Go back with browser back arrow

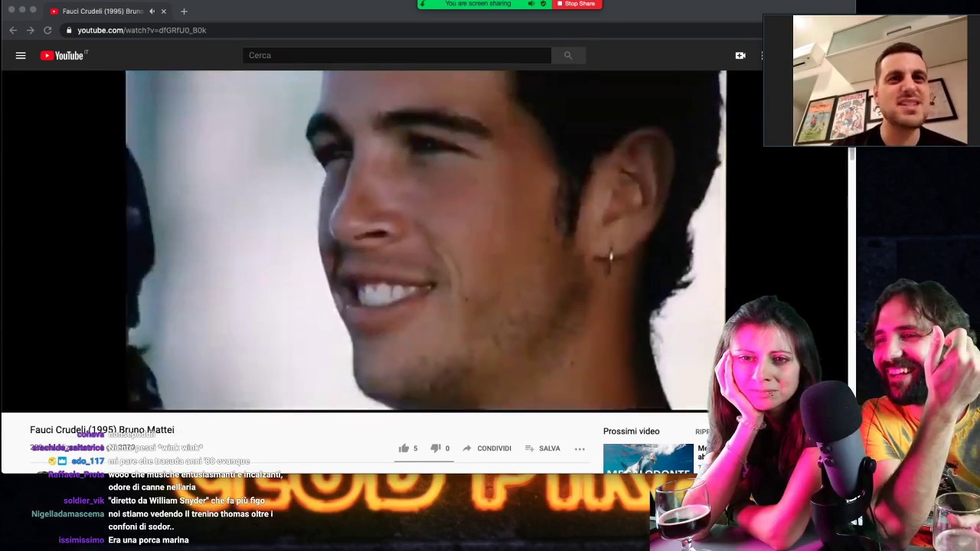pos(13,30)
